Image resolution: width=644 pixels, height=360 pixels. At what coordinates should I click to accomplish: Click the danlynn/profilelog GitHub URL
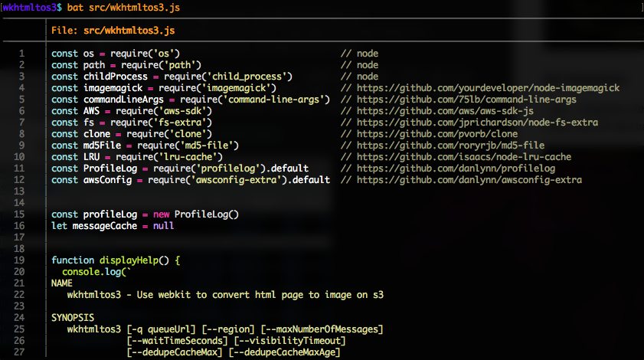coord(456,169)
